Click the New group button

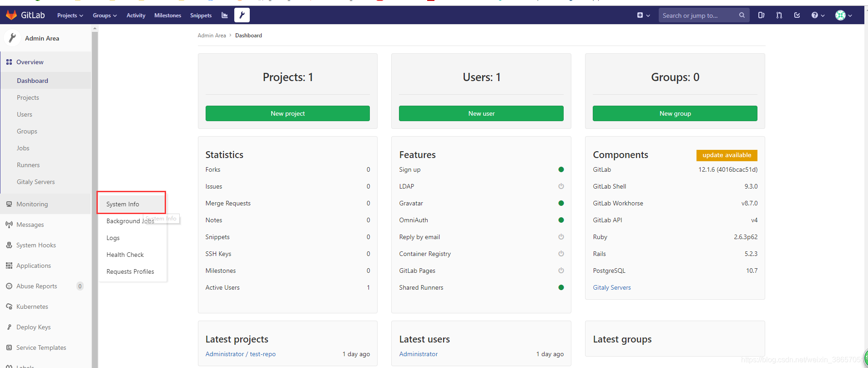[675, 113]
